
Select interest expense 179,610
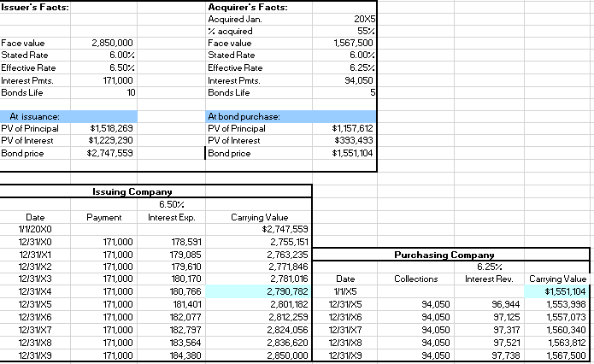point(186,267)
